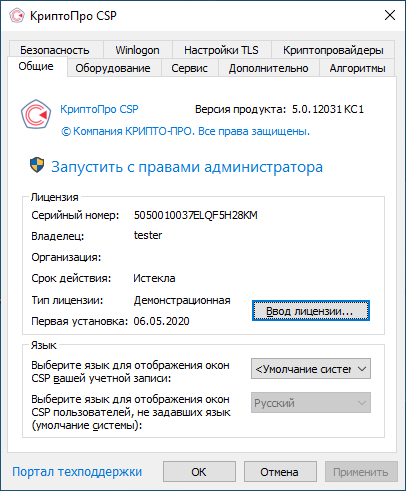Click the Отмена button
Viewport: 406px width, 491px height.
tap(280, 472)
